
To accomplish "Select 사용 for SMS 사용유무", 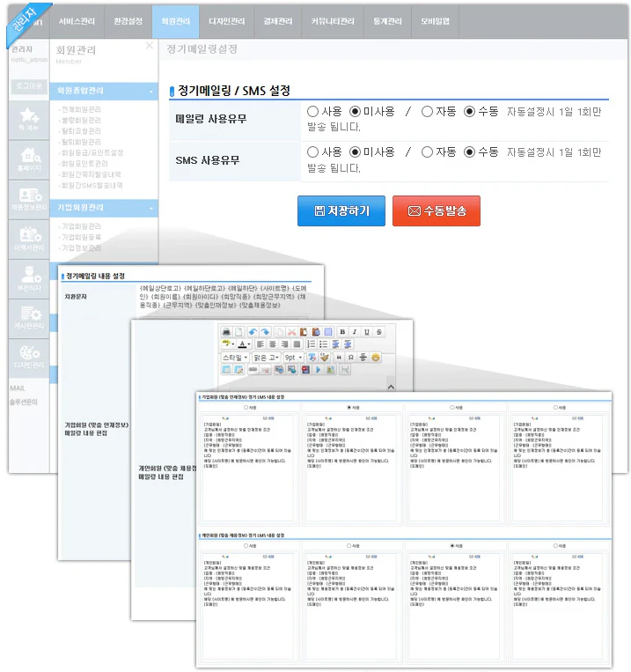I will (312, 152).
